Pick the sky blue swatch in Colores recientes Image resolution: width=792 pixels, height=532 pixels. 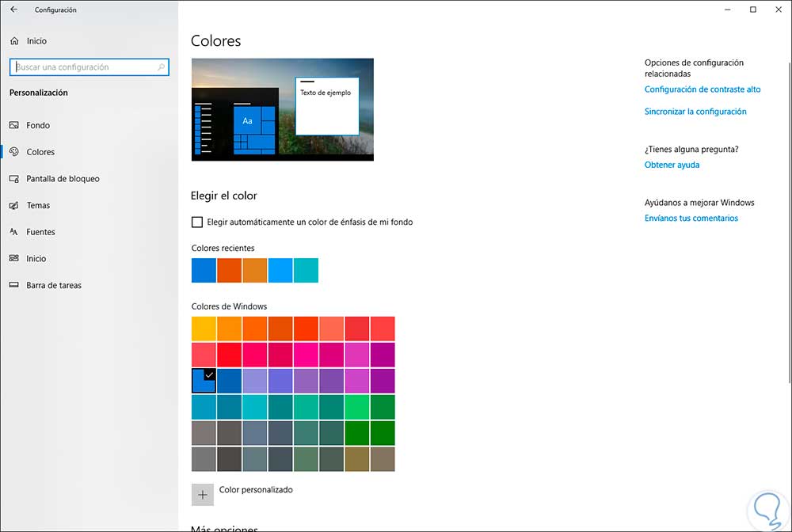[x=280, y=270]
